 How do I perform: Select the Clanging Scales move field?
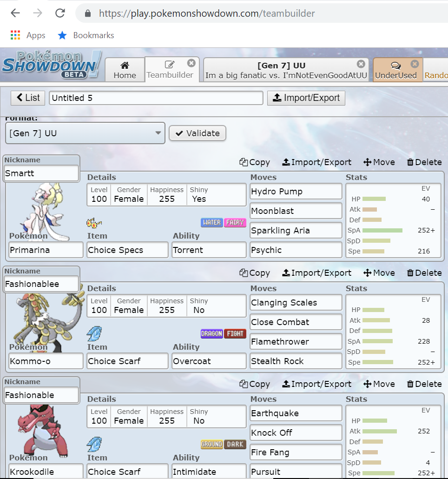pyautogui.click(x=296, y=302)
